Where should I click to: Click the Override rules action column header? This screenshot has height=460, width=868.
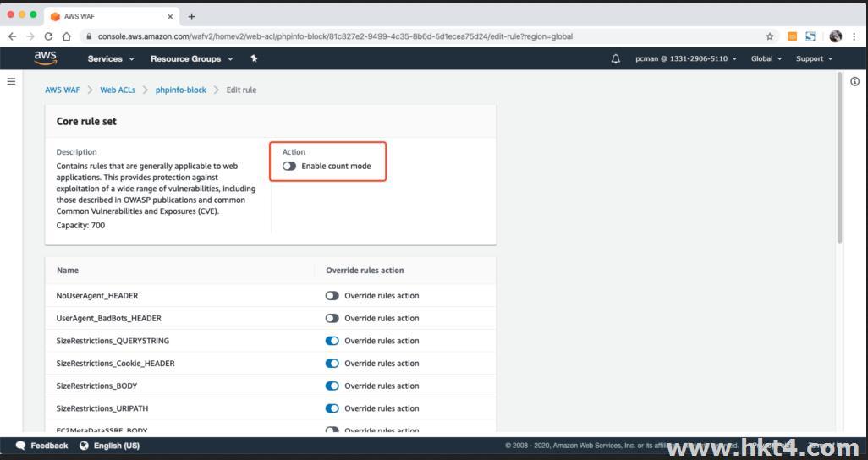[x=365, y=270]
